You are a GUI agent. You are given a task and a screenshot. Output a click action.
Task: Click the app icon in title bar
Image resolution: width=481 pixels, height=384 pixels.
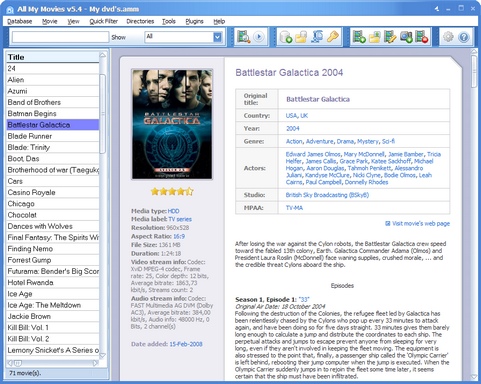point(10,9)
